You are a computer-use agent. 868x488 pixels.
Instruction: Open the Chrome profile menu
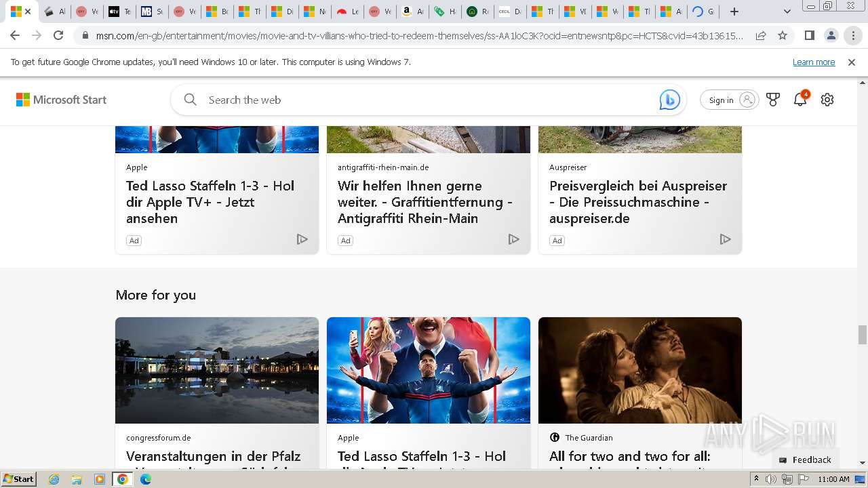pyautogui.click(x=831, y=35)
